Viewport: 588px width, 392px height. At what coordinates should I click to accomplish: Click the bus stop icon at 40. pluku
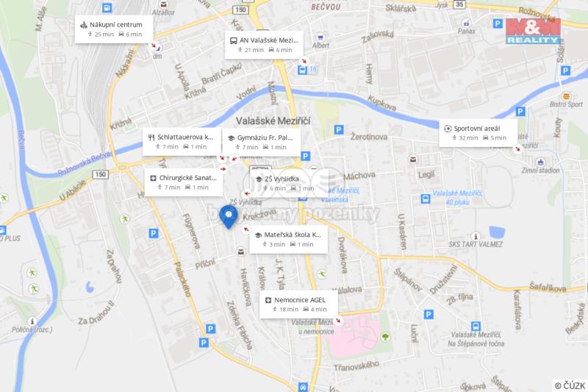426,199
